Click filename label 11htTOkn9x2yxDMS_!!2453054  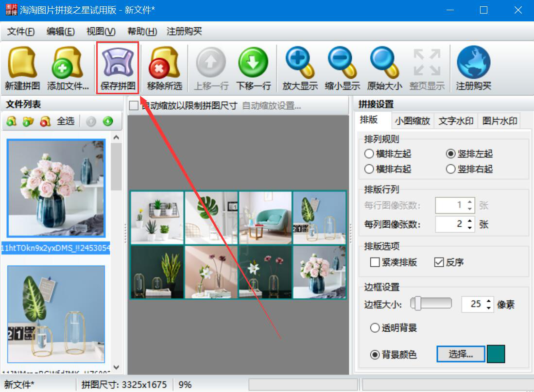[55, 248]
